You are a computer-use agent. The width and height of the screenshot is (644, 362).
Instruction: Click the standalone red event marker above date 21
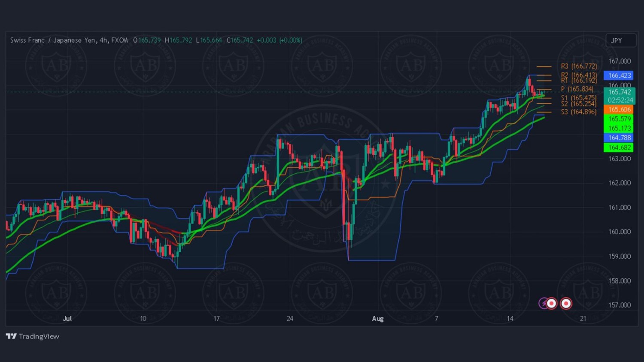[566, 304]
